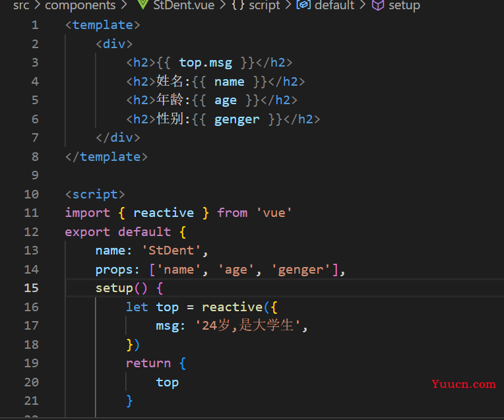Select the script breadcrumb symbol
The height and width of the screenshot is (420, 504).
(265, 5)
